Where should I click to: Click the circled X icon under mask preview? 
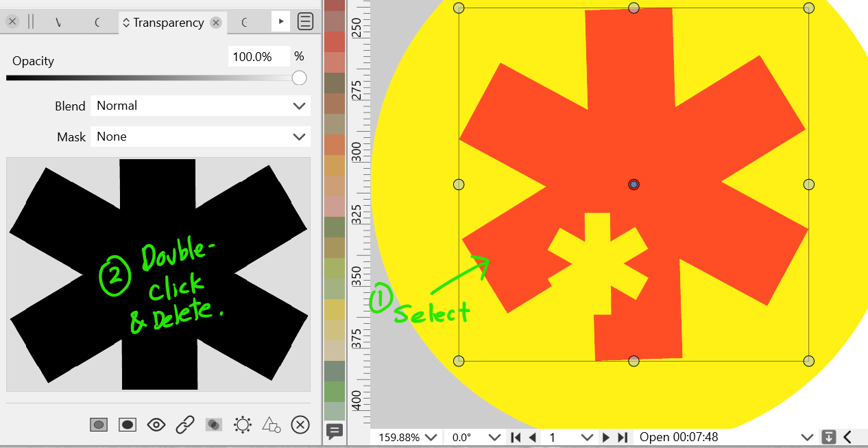click(300, 425)
